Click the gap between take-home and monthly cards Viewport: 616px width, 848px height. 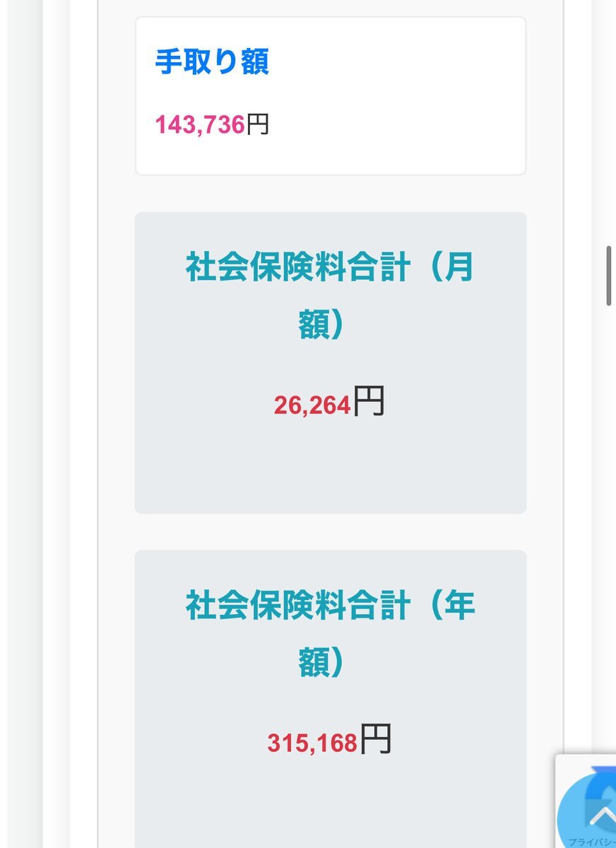click(x=330, y=194)
